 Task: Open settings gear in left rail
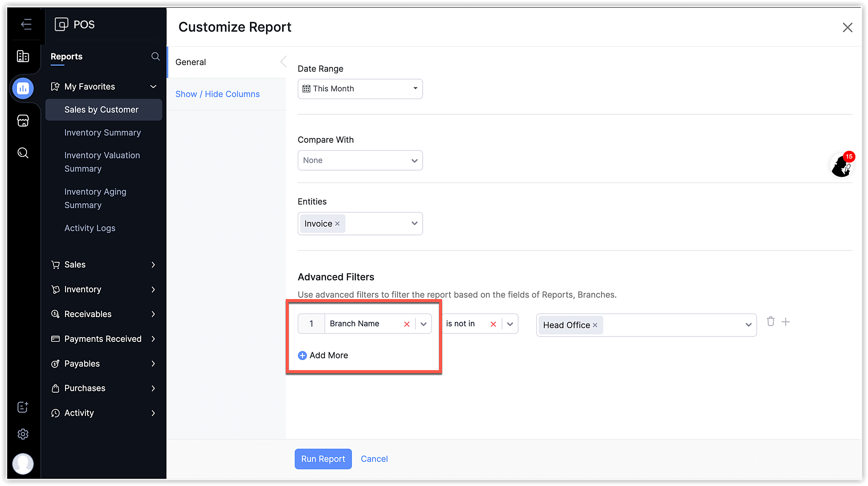(x=23, y=434)
